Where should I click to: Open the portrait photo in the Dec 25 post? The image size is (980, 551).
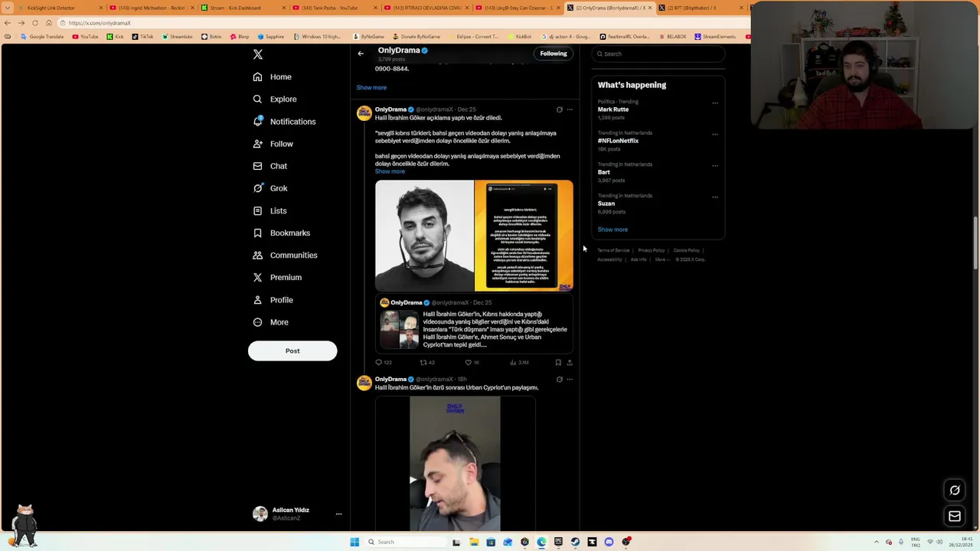click(424, 236)
